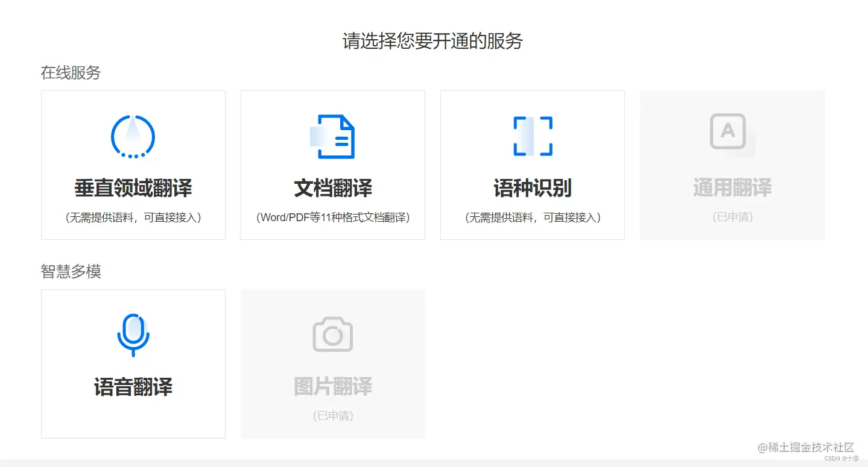Select the 垂直领域翻译 gauge icon
The width and height of the screenshot is (868, 467).
(133, 136)
